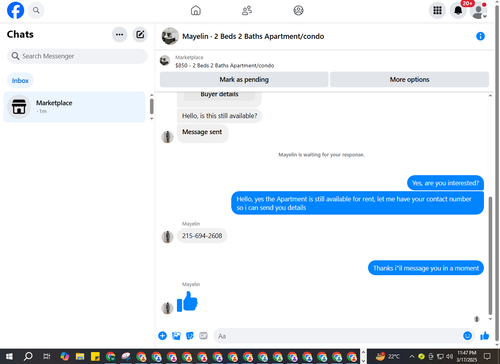Click the Search Messenger field
500x364 pixels.
click(77, 56)
